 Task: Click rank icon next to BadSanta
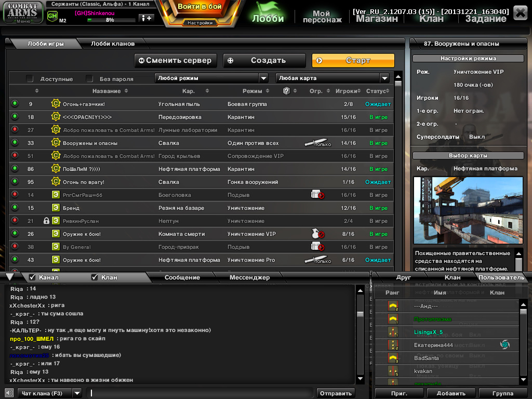click(393, 358)
